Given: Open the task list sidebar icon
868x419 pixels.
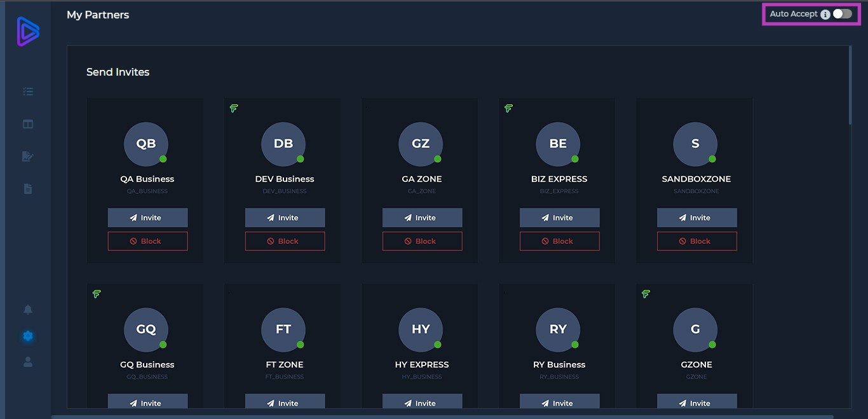Looking at the screenshot, I should (x=28, y=92).
